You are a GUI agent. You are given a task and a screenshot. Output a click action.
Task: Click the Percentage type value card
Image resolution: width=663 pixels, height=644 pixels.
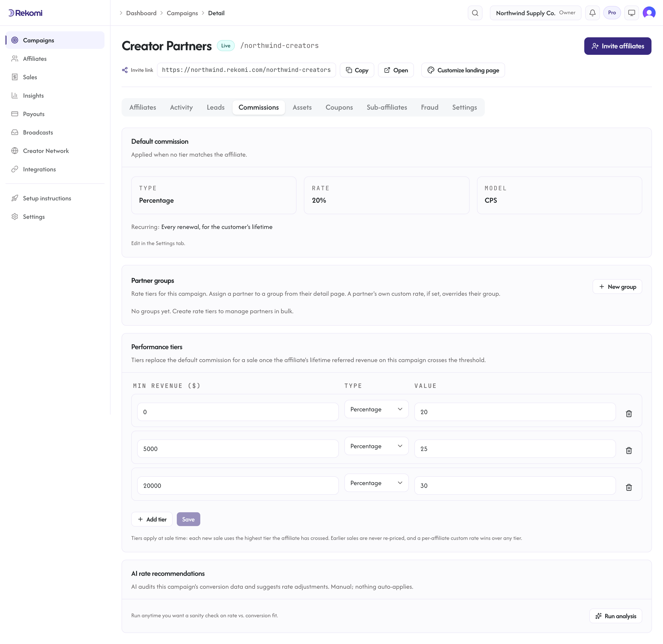[x=214, y=195]
